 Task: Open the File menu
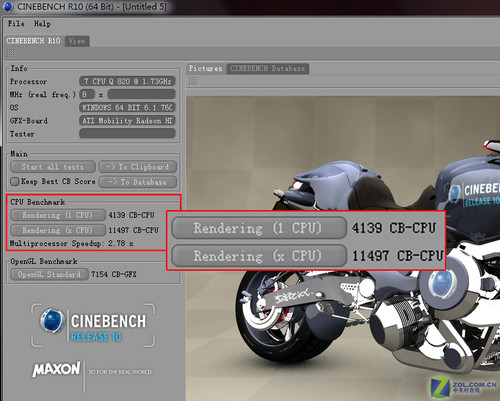16,24
